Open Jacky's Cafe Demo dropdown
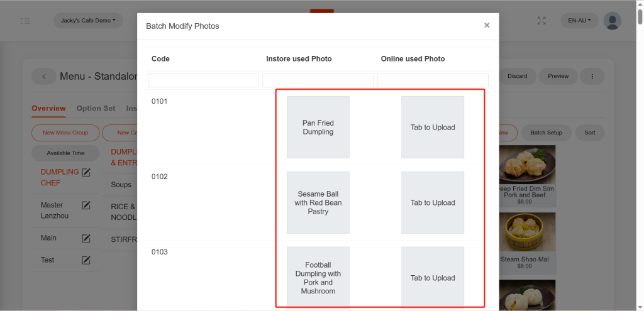This screenshot has height=311, width=644. pyautogui.click(x=88, y=21)
